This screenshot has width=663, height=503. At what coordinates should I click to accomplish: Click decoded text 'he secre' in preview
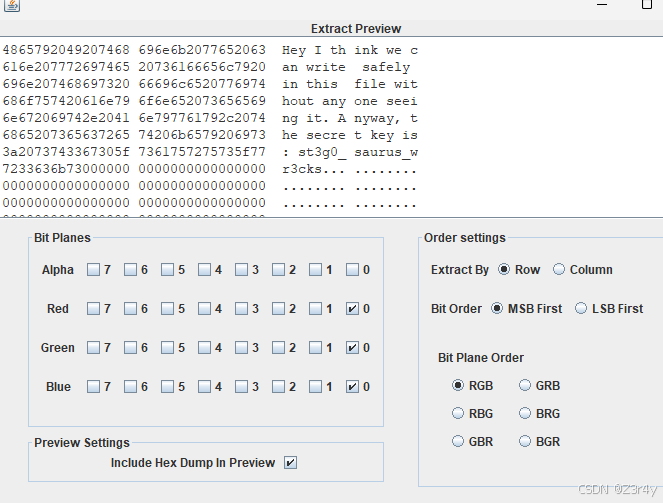point(314,135)
